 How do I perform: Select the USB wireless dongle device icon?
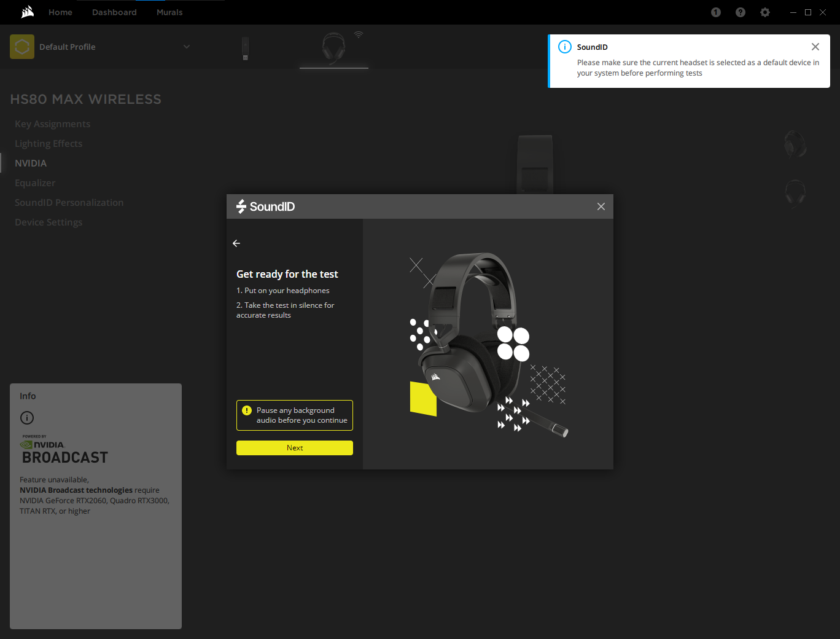click(245, 49)
